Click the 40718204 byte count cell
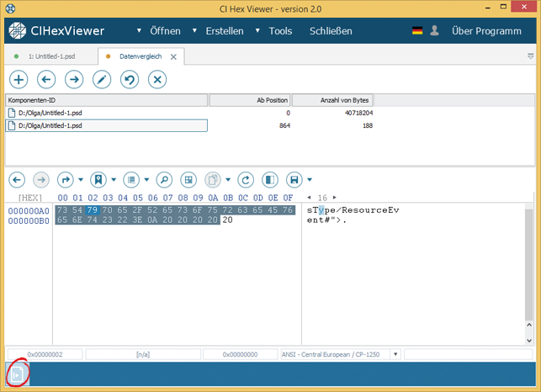The image size is (541, 392). click(358, 113)
